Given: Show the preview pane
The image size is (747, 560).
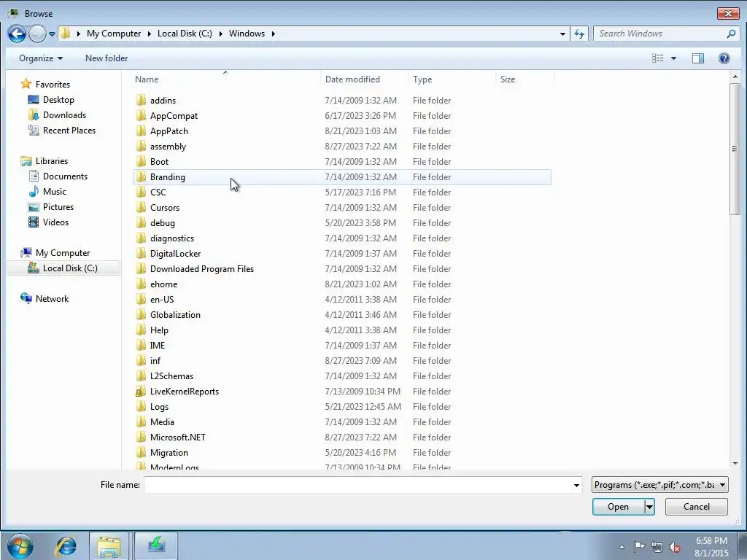Looking at the screenshot, I should pos(698,58).
